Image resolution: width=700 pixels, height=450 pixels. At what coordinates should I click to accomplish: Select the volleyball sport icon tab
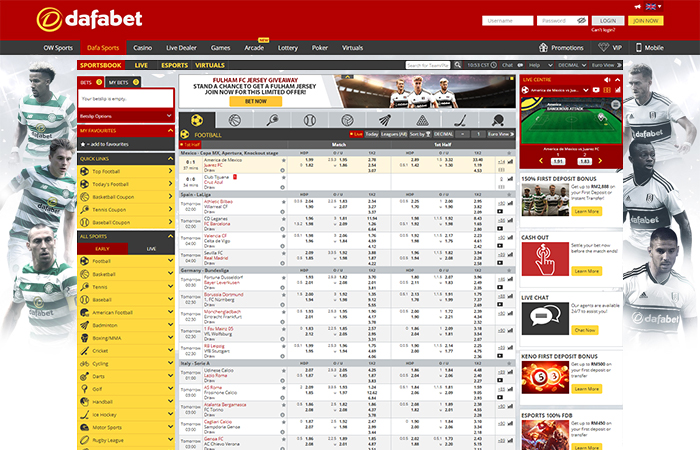(347, 120)
